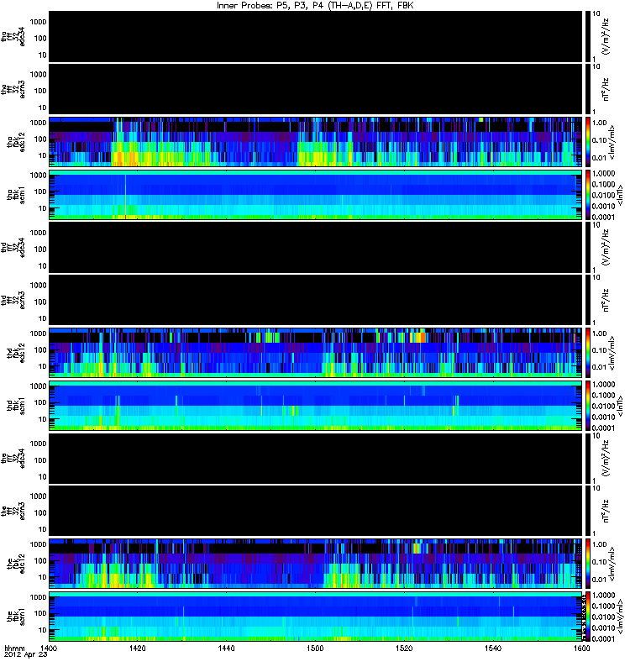
Task: Click the 10 tick of the fbk edc12
Action: (x=43, y=578)
